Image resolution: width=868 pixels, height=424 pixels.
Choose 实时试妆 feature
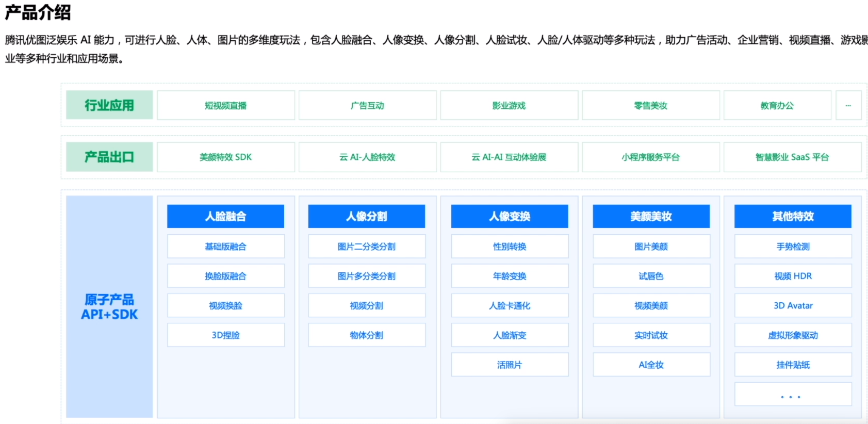(651, 335)
